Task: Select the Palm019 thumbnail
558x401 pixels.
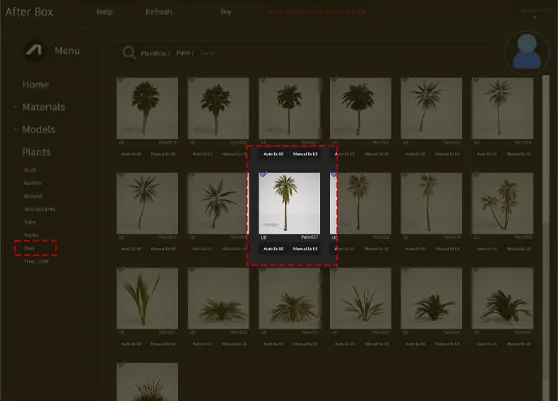Action: (147, 109)
